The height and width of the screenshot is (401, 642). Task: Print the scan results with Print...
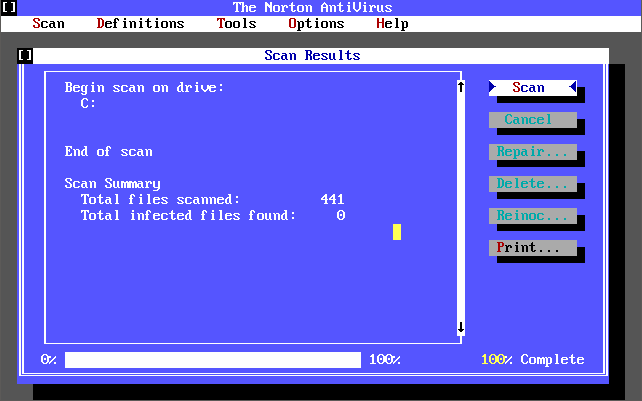532,248
